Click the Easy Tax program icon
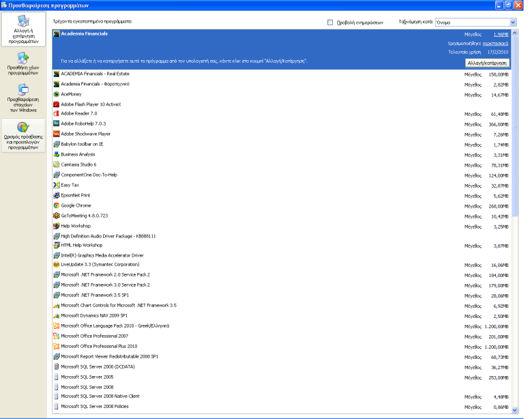 (57, 185)
